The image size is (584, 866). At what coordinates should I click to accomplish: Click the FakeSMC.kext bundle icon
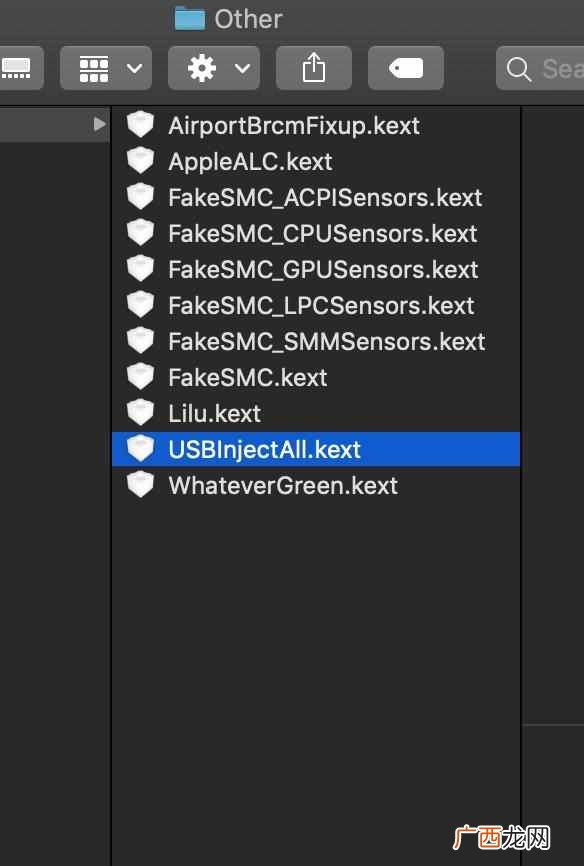click(x=140, y=377)
